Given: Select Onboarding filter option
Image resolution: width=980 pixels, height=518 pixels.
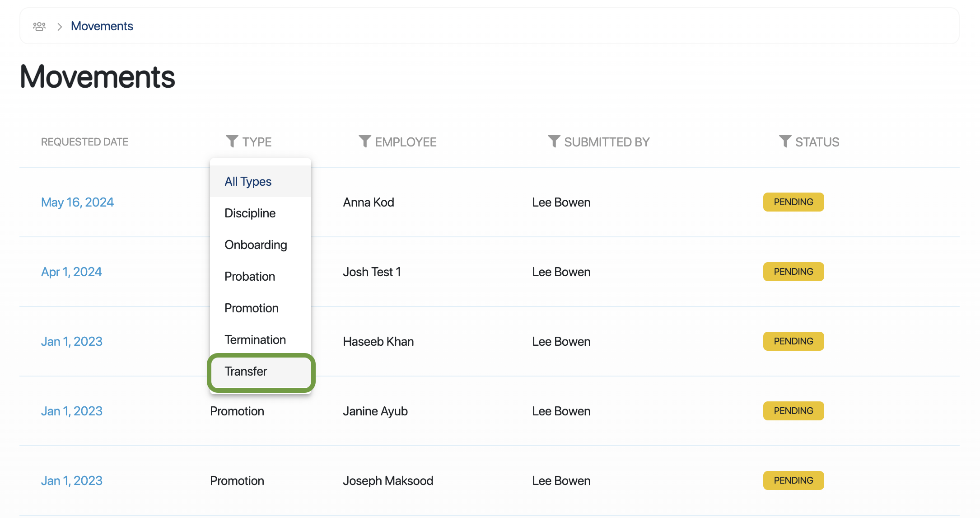Looking at the screenshot, I should click(256, 245).
